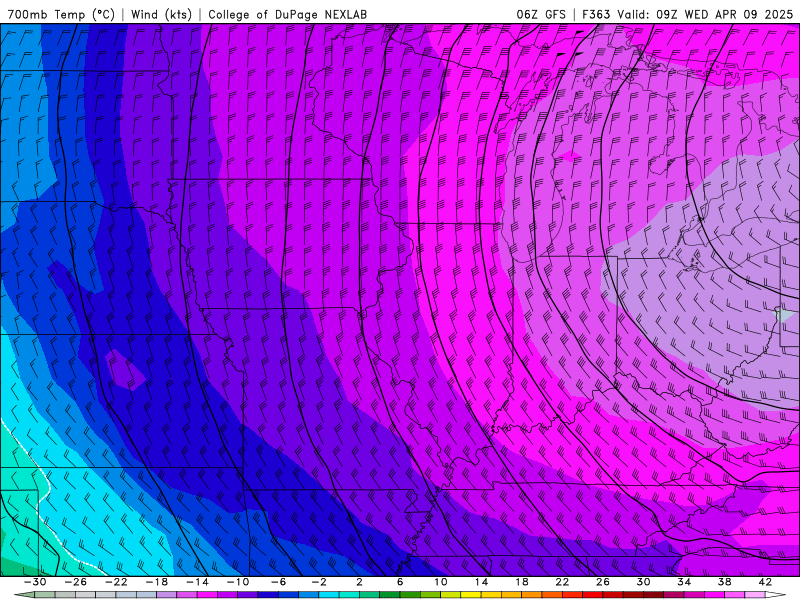The width and height of the screenshot is (800, 600).
Task: Click the 38 color scale label
Action: (724, 582)
